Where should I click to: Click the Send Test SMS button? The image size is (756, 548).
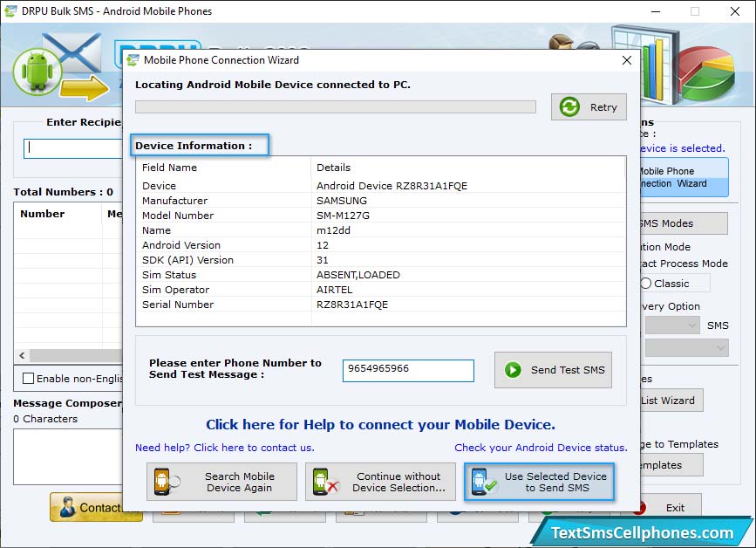tap(553, 370)
